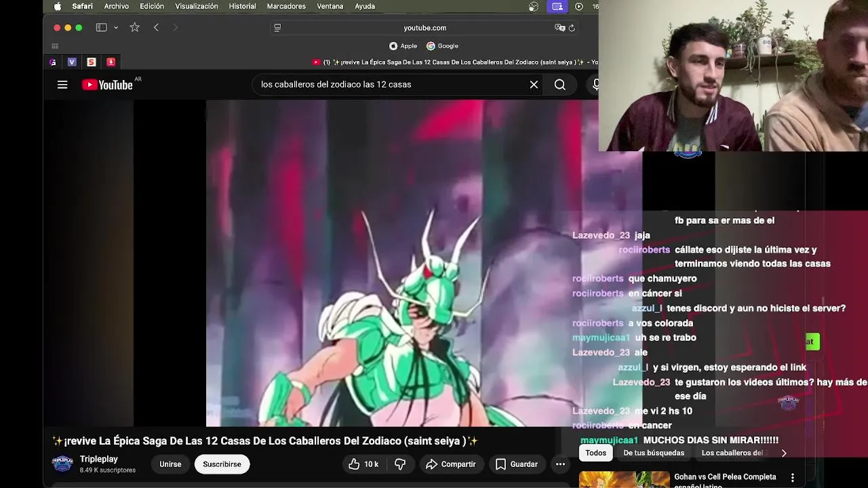Image resolution: width=868 pixels, height=488 pixels.
Task: Open the Edición menu
Action: pyautogui.click(x=152, y=6)
